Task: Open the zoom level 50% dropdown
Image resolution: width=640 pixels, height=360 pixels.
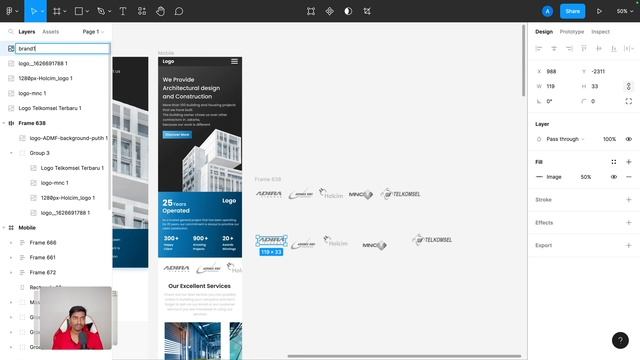Action: point(624,11)
